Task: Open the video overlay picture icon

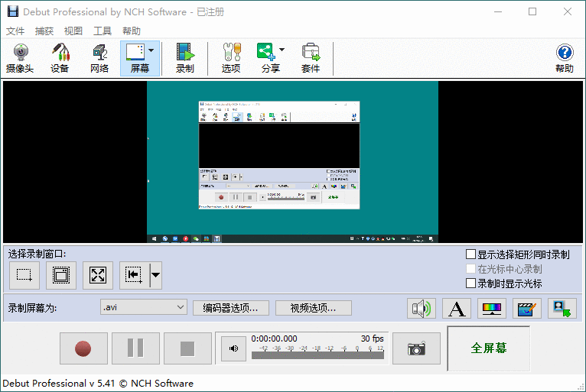Action: (562, 309)
